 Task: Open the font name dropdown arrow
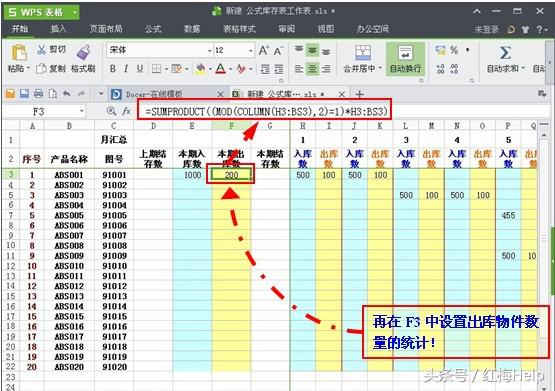coord(209,51)
